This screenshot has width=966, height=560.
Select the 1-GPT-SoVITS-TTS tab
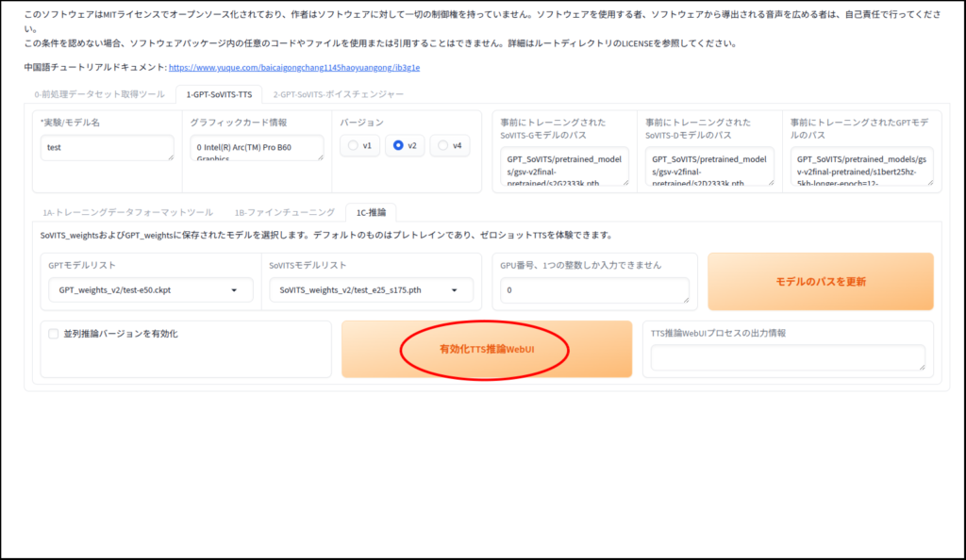click(219, 94)
